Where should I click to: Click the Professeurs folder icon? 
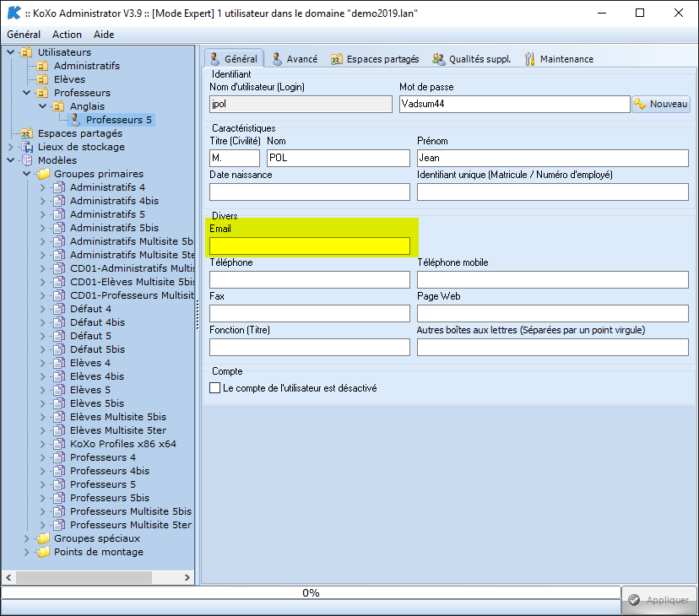pos(42,93)
